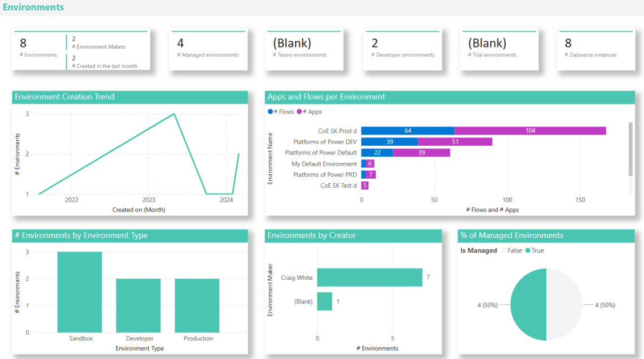Click the Environments page title
Viewport: 644px width, 359px height.
[33, 7]
